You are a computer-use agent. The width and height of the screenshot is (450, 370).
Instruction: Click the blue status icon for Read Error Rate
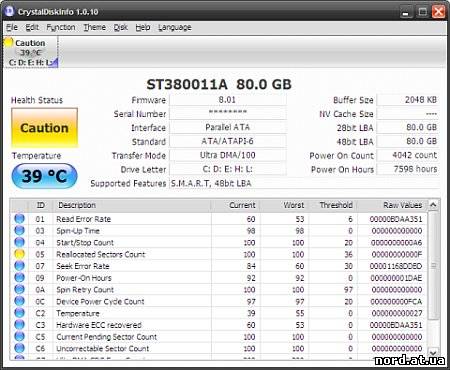[20, 219]
